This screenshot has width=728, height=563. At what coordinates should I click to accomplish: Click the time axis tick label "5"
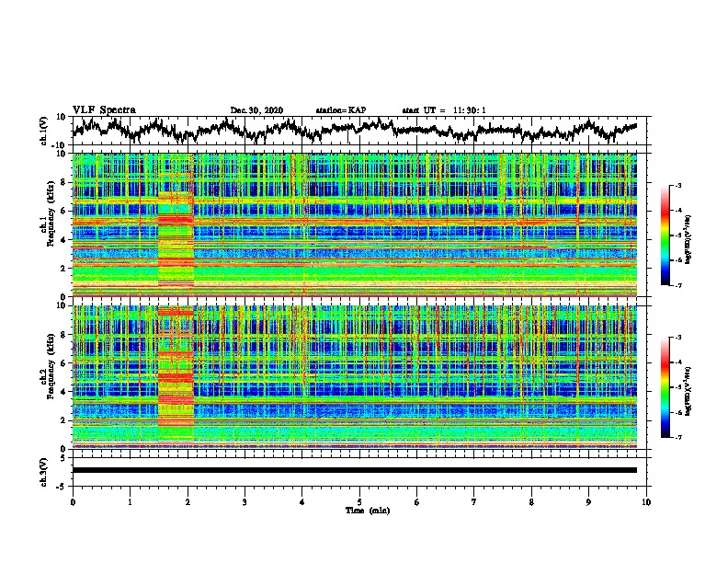pos(359,502)
